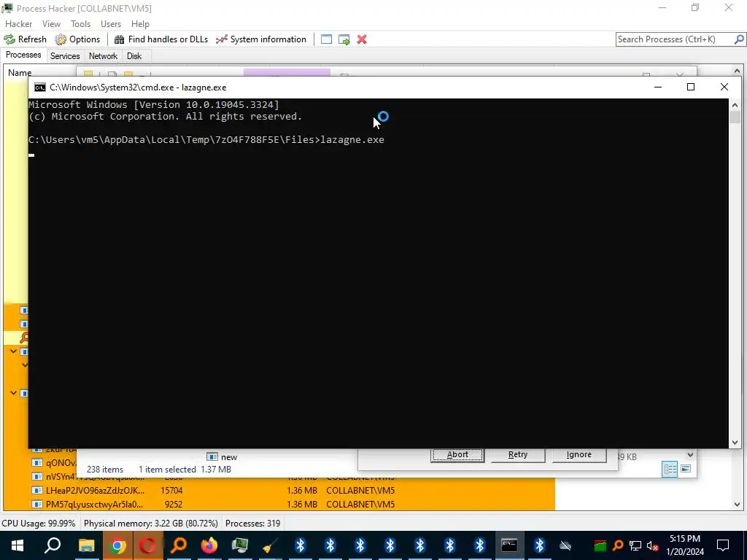747x560 pixels.
Task: Open the Help menu
Action: point(140,24)
